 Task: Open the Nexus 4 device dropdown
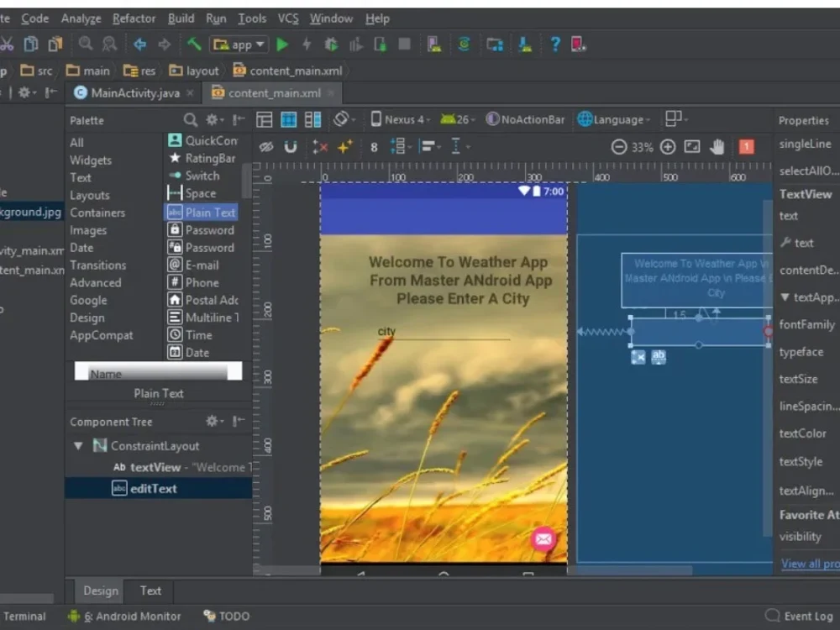(x=399, y=120)
